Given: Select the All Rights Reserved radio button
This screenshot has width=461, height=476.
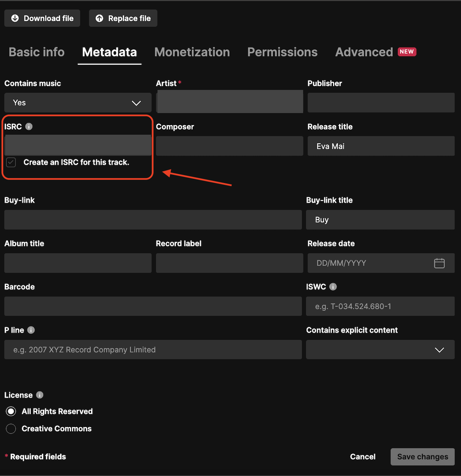Looking at the screenshot, I should (x=11, y=411).
